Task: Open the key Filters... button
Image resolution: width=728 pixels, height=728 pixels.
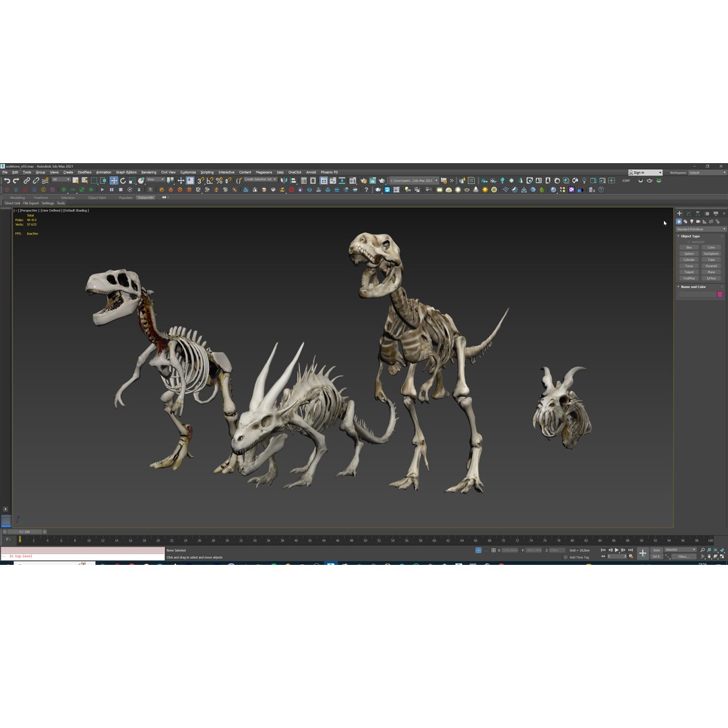Action: tap(684, 556)
